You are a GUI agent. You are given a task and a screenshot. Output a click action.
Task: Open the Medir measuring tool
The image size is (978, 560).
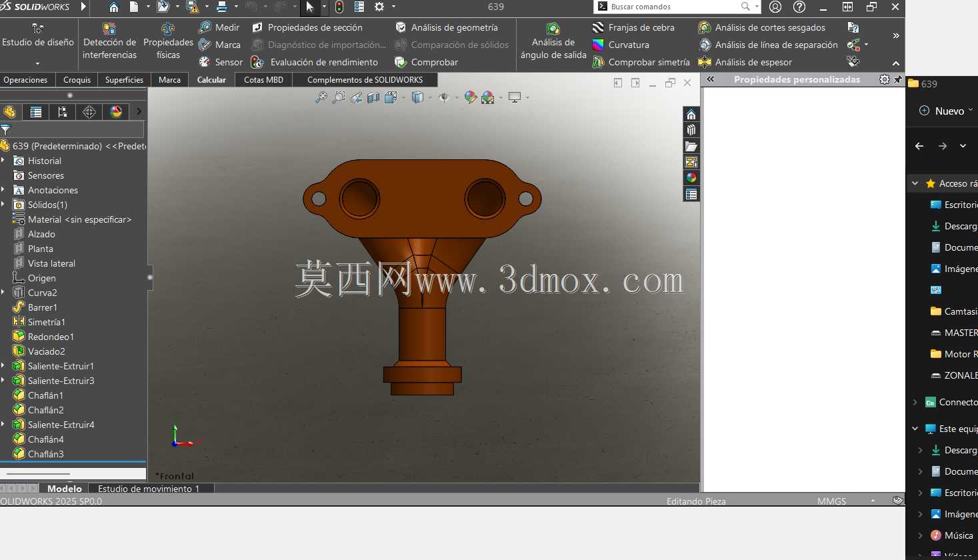pyautogui.click(x=219, y=27)
